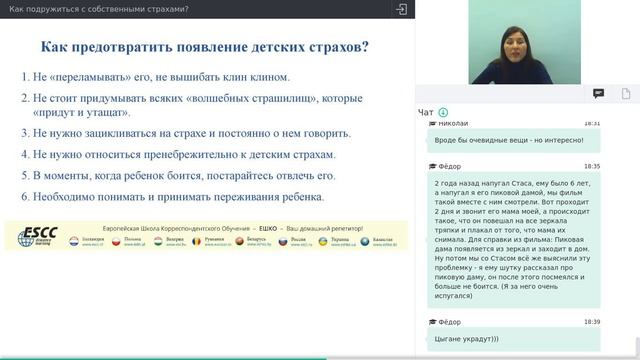The width and height of the screenshot is (640, 360).
Task: Click slide item 5 about отвлечь его
Action: 178,176
